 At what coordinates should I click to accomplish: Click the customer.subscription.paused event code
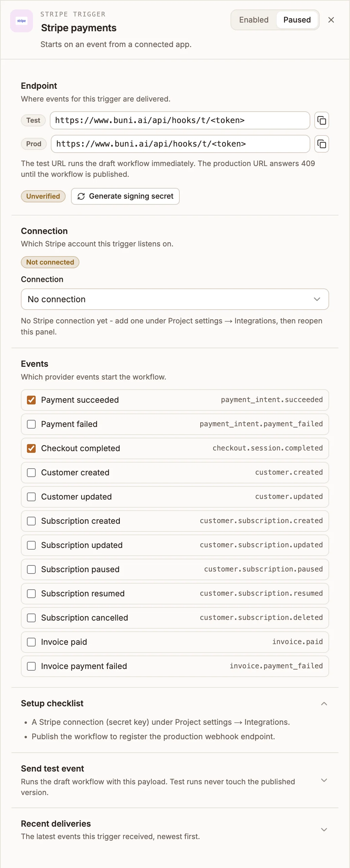(264, 569)
